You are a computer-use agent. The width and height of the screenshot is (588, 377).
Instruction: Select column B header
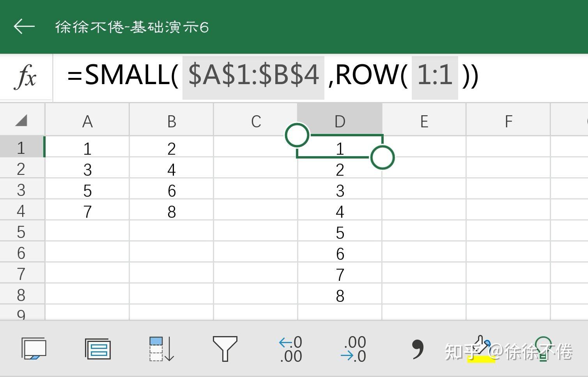[x=172, y=120]
